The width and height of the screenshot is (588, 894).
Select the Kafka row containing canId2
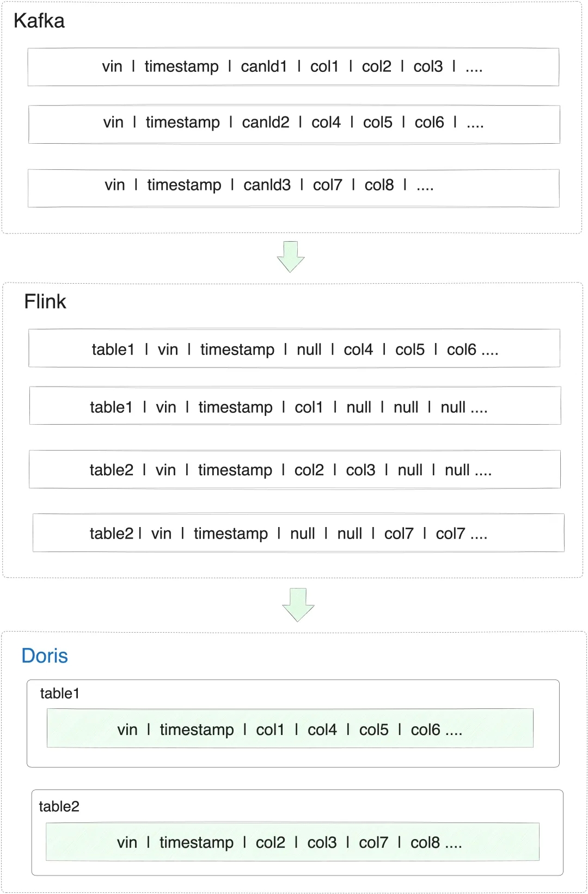[294, 124]
